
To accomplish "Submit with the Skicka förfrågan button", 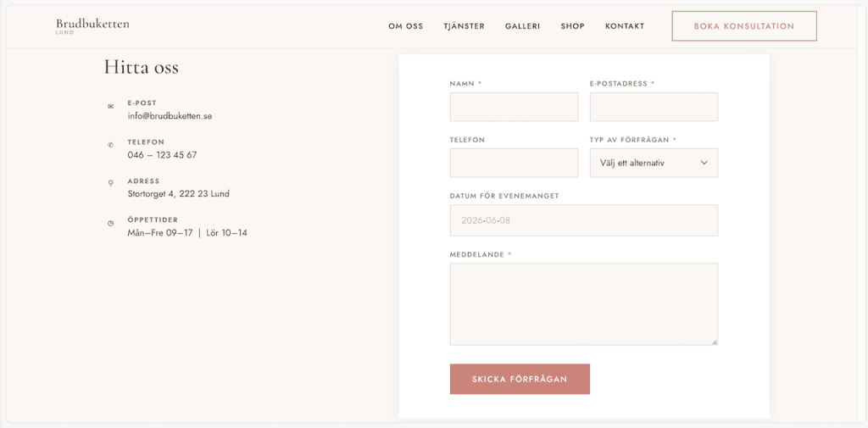I will (520, 380).
